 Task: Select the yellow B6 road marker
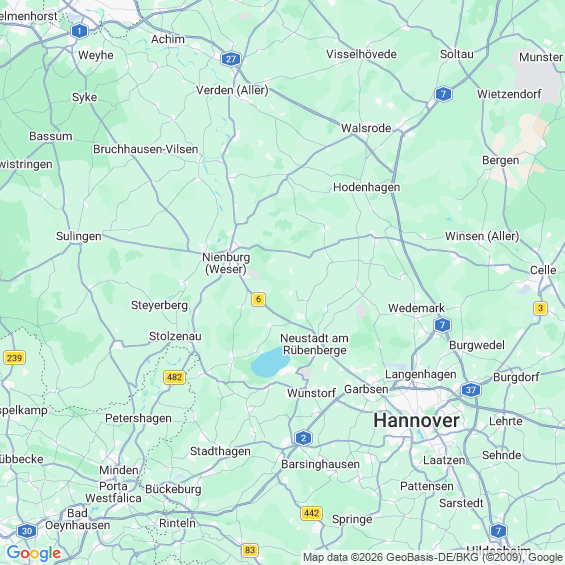[258, 299]
